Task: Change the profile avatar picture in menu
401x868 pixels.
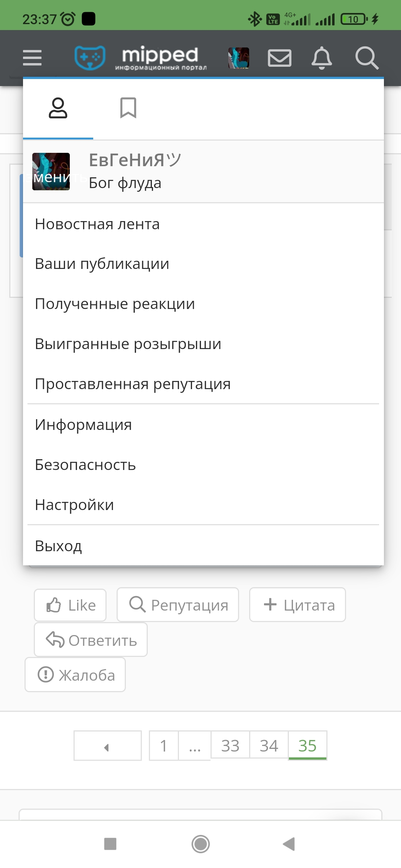Action: pyautogui.click(x=51, y=171)
